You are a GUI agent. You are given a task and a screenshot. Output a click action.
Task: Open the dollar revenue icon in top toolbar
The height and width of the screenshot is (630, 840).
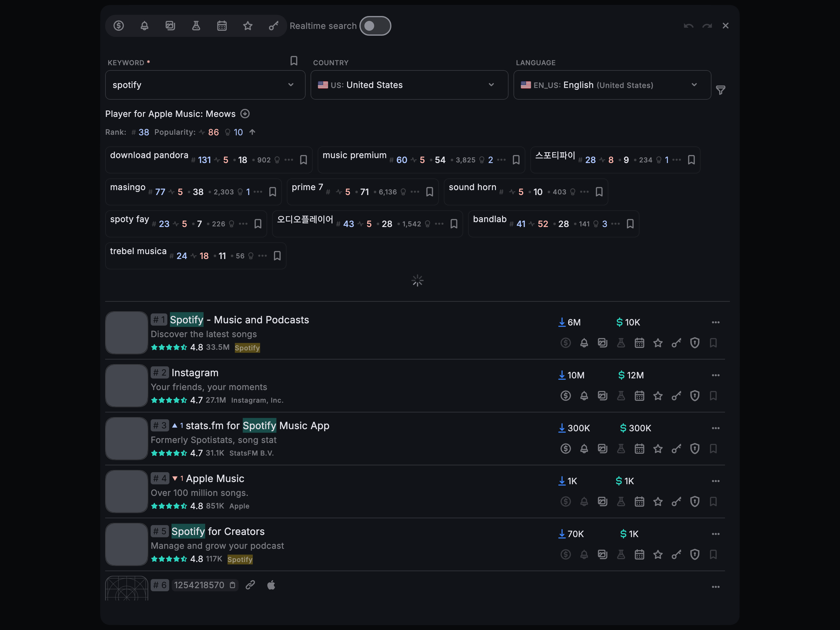tap(118, 26)
